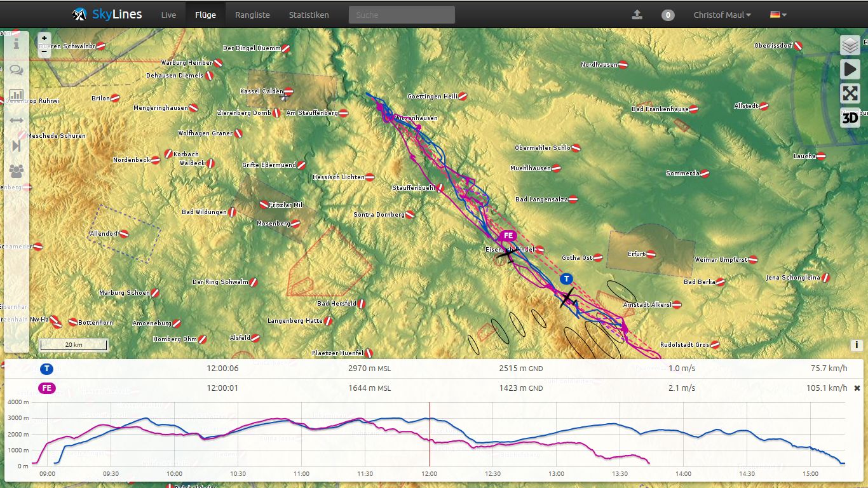Click the 2.1 m/s vario value

coord(682,388)
